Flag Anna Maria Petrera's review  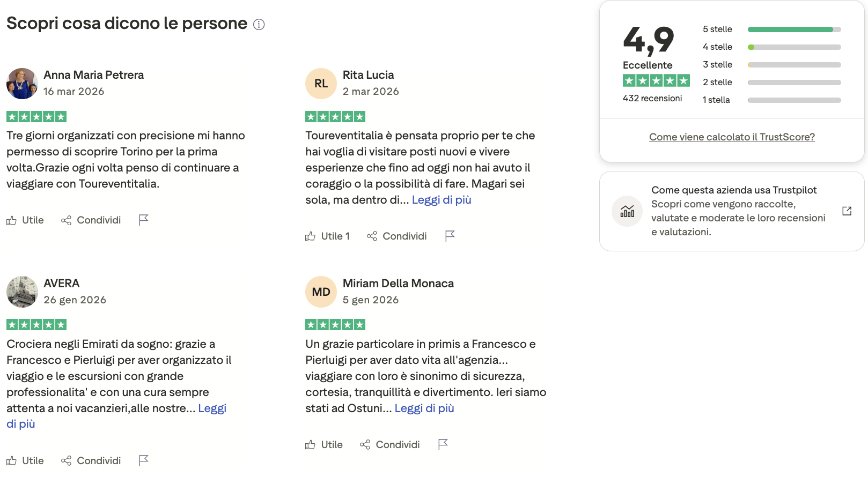(143, 220)
